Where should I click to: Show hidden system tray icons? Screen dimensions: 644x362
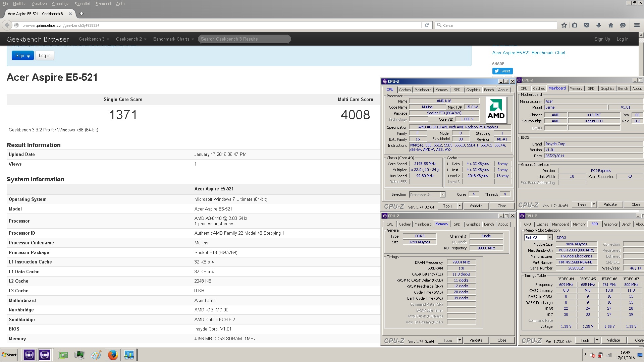585,355
